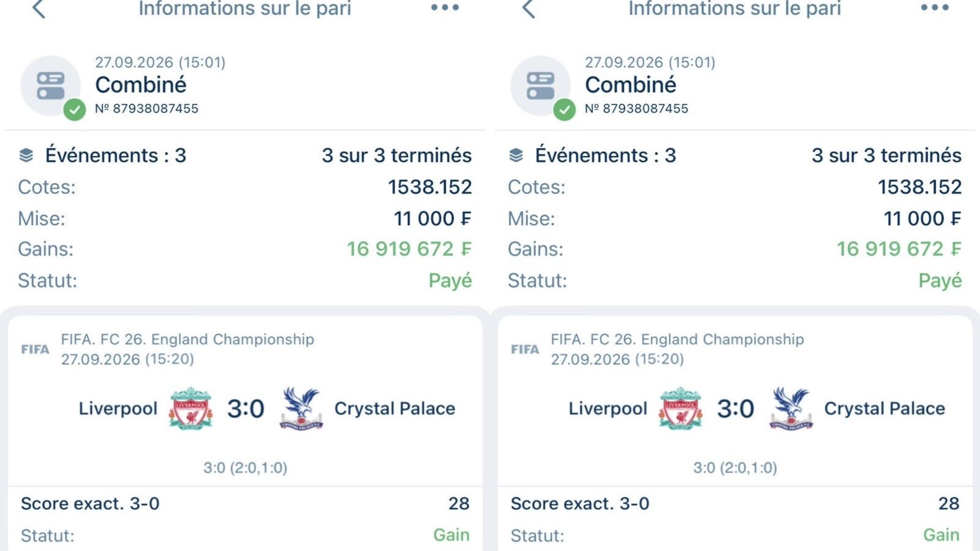The width and height of the screenshot is (980, 551).
Task: Tap FIFA logo on right event card
Action: coord(525,349)
